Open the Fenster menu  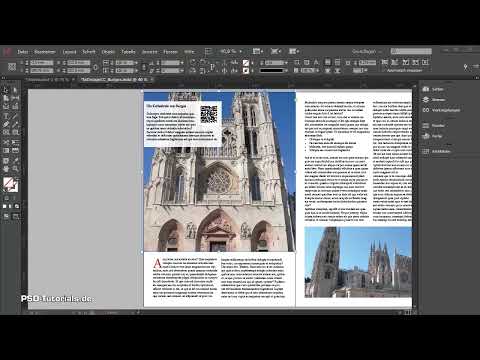[170, 52]
